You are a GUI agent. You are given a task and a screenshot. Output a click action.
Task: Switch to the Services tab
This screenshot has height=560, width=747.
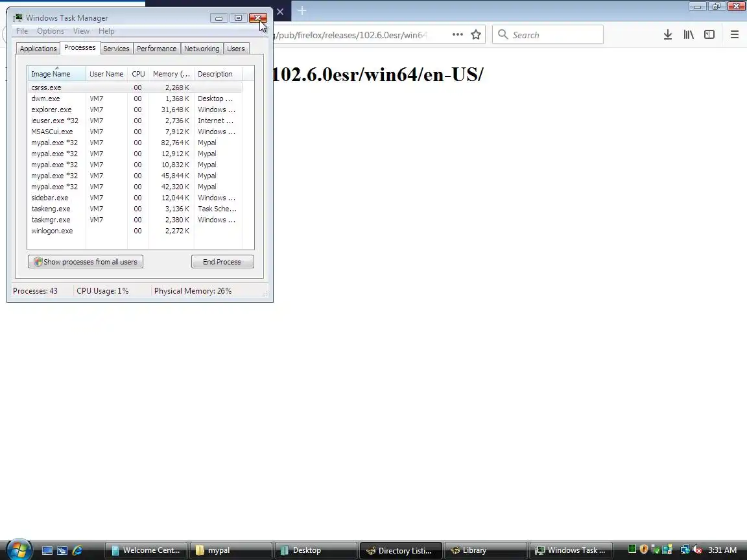(116, 49)
